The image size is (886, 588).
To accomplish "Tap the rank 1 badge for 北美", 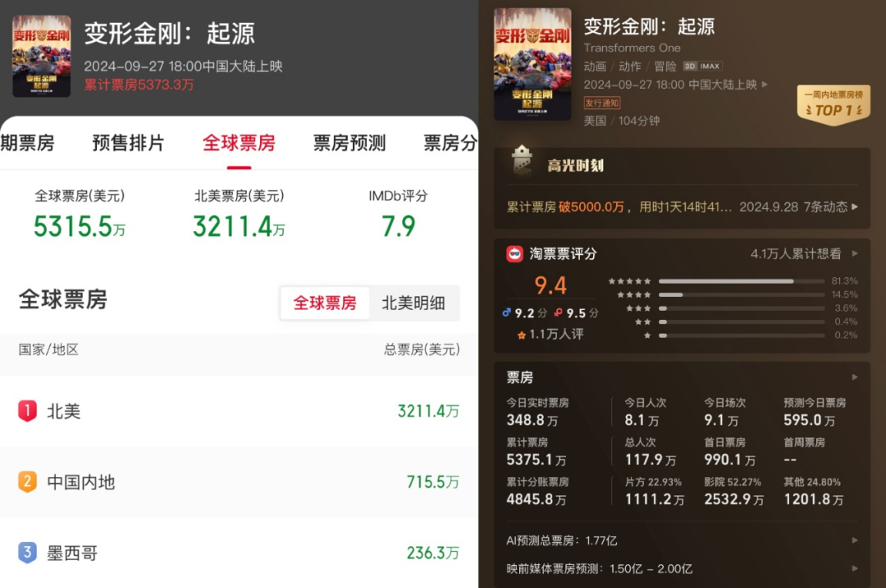I will click(x=27, y=411).
